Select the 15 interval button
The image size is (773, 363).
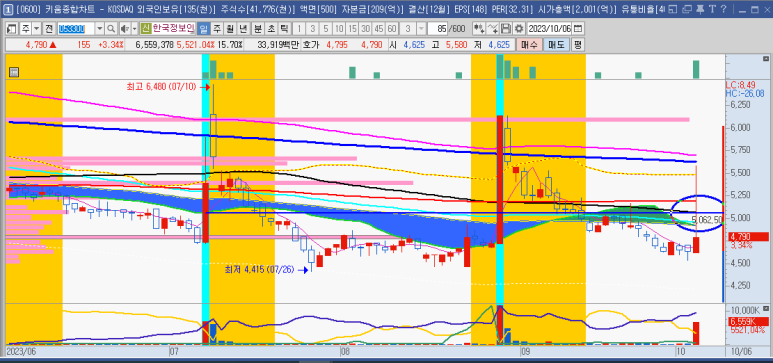point(352,29)
